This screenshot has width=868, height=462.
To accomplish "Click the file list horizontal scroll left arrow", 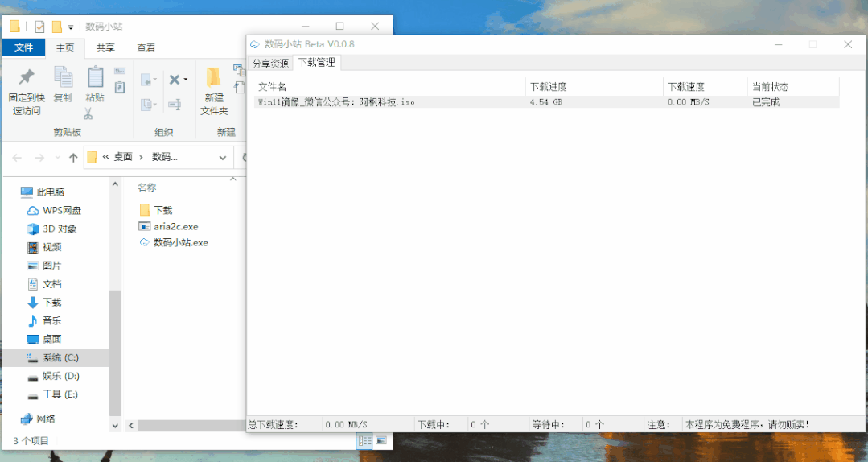I will (x=131, y=426).
